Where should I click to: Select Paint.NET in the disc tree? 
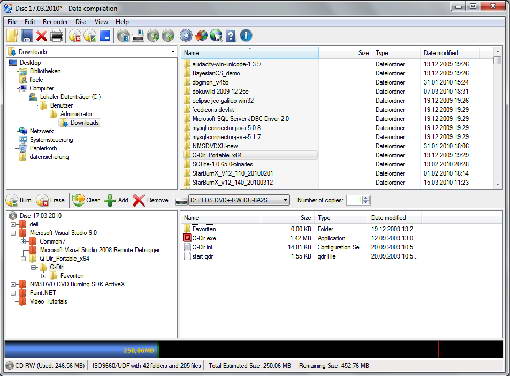pos(43,293)
